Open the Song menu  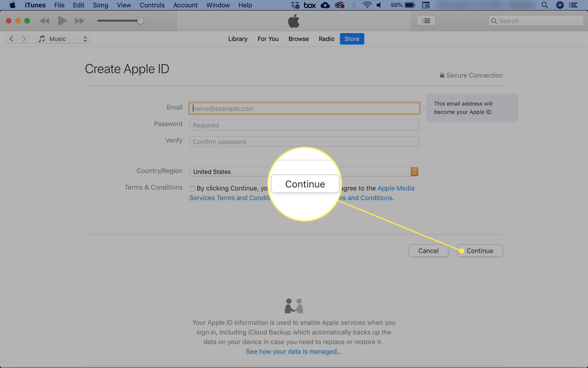pos(100,5)
